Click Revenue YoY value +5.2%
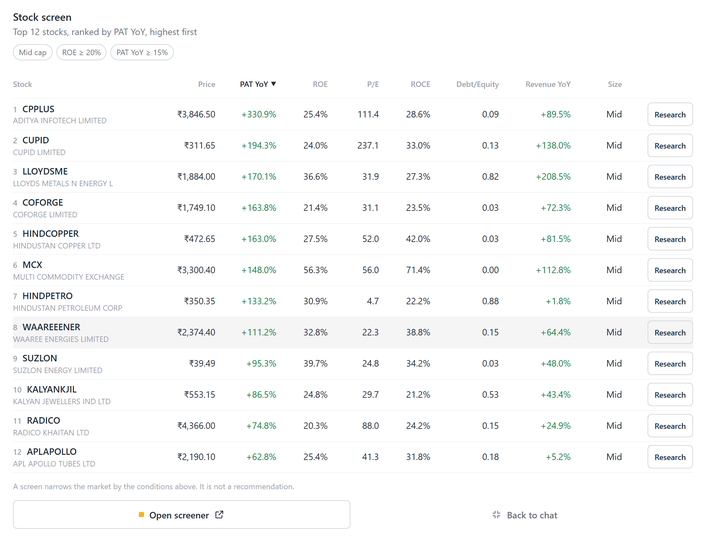 (x=558, y=457)
